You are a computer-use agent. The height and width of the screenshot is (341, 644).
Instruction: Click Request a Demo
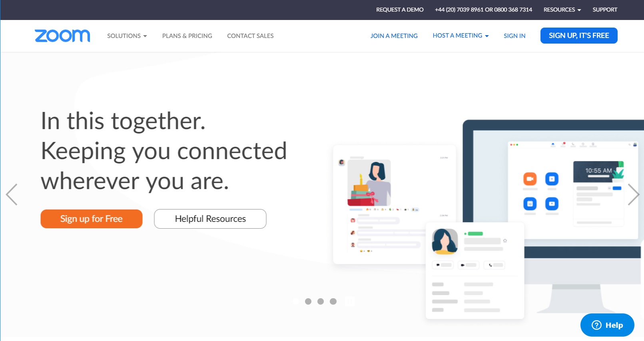pyautogui.click(x=400, y=10)
